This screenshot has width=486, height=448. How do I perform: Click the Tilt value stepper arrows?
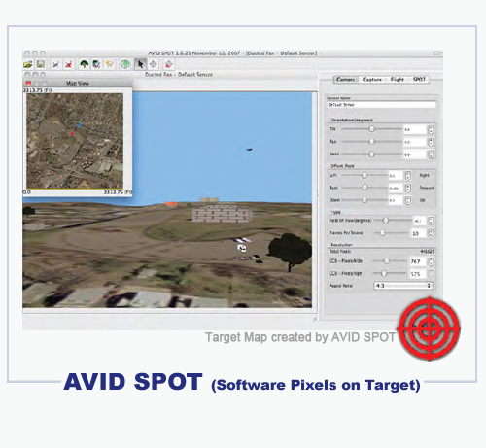click(x=431, y=129)
